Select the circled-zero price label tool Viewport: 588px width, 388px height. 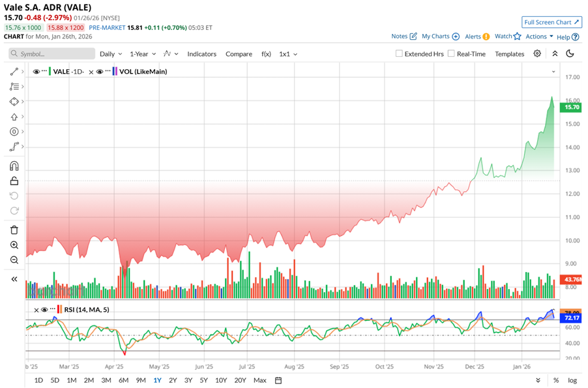click(14, 132)
